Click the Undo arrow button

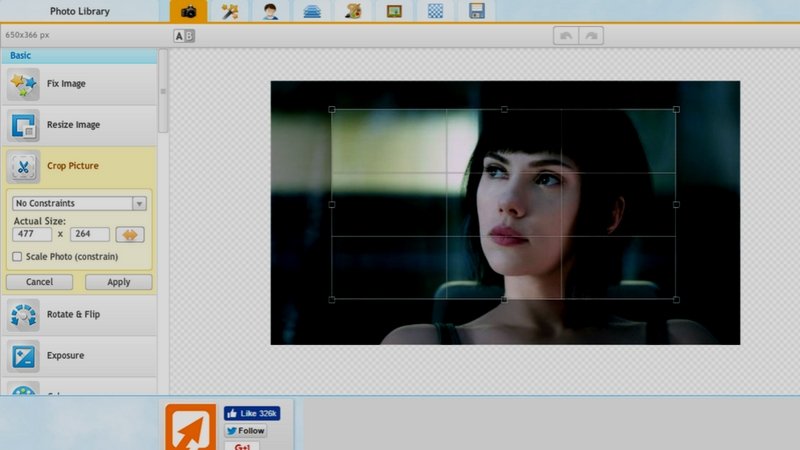point(566,36)
